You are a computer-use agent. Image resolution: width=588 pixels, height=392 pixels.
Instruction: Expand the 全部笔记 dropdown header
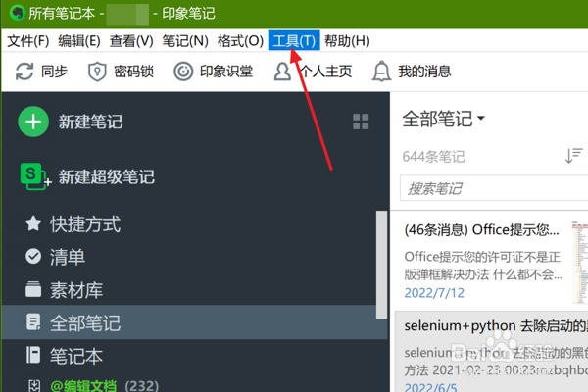point(444,119)
